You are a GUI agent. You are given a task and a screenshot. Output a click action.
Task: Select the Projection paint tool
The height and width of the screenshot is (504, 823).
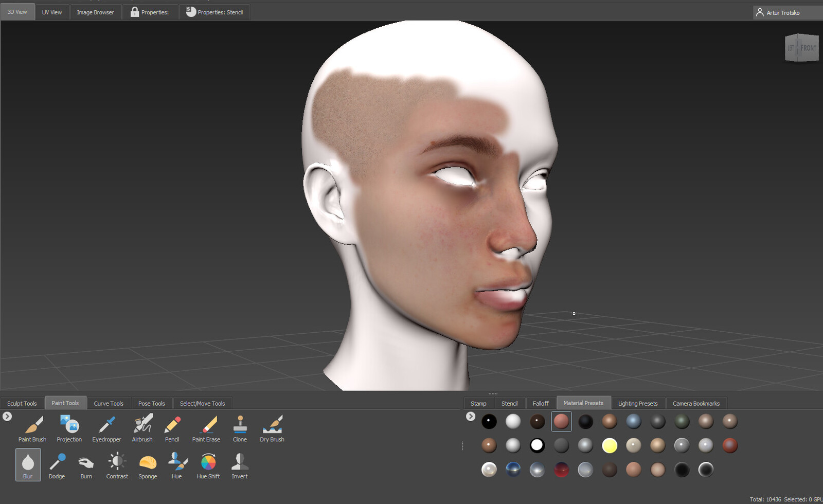click(x=69, y=428)
